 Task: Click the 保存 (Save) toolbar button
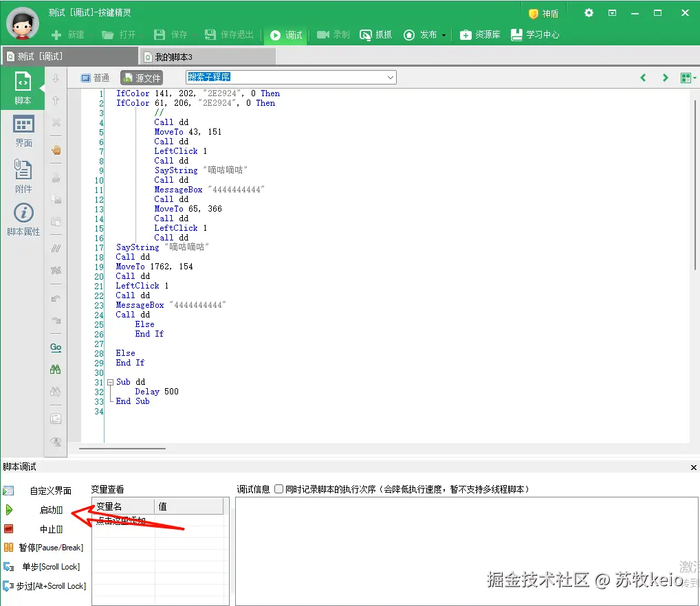tap(171, 35)
